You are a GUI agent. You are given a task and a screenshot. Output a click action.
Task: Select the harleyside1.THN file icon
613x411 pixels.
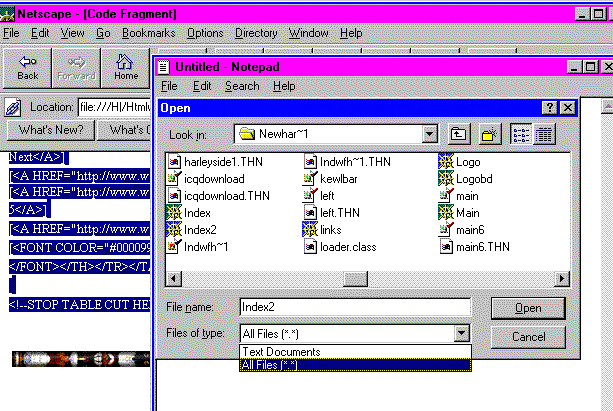click(x=174, y=162)
